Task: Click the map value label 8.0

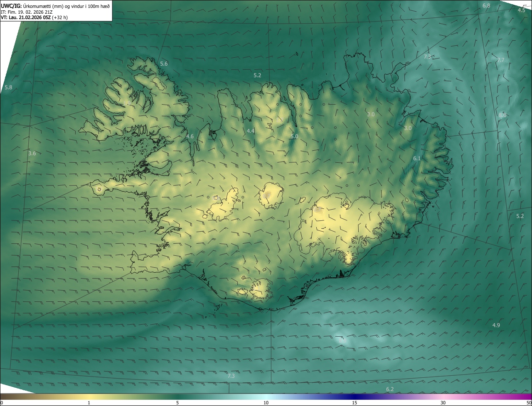Action: coord(502,115)
